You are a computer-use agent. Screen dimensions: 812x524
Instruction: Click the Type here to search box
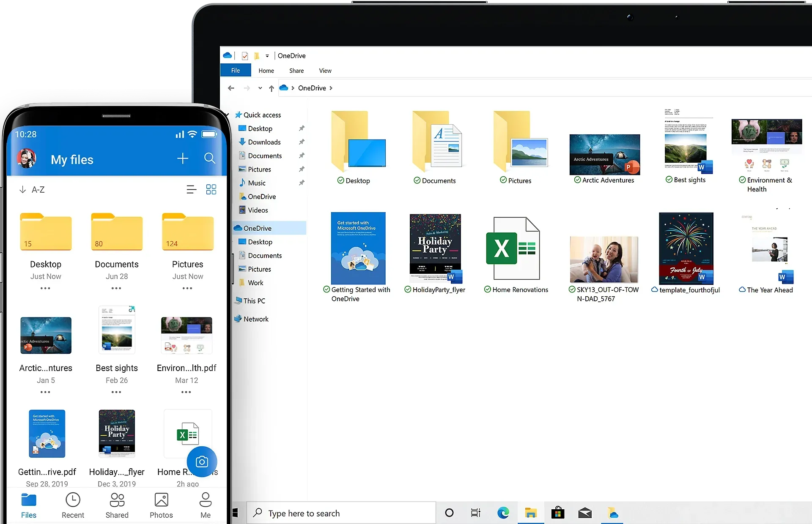pos(341,513)
